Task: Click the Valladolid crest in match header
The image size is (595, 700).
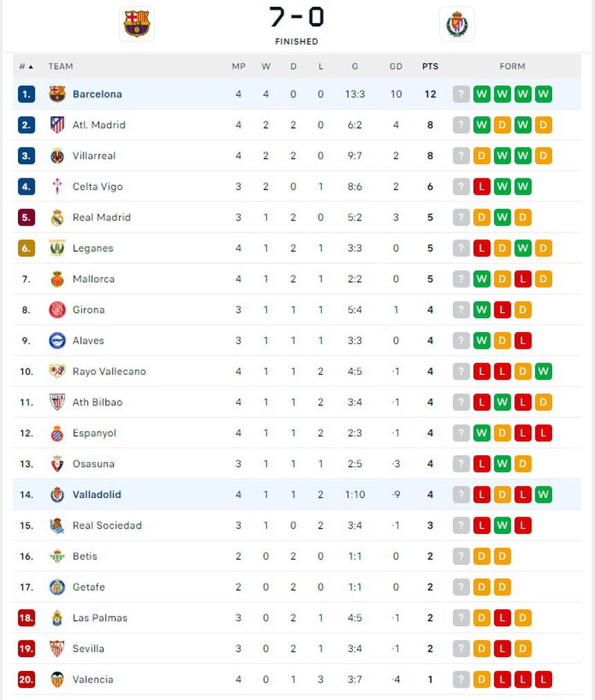Action: coord(457,24)
